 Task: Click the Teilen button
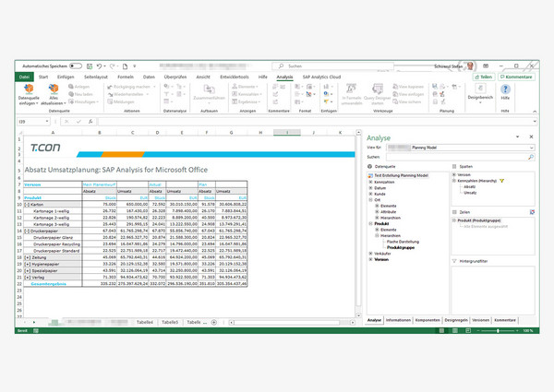coord(484,77)
